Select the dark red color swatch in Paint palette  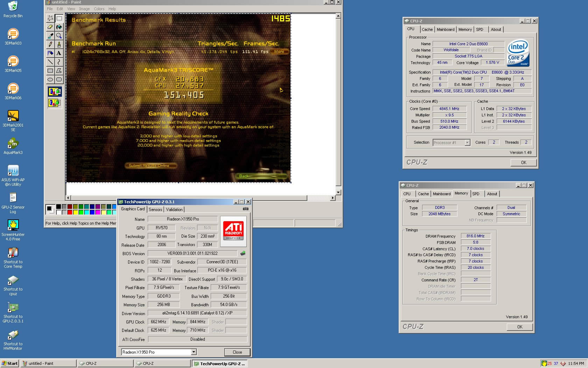pos(70,207)
